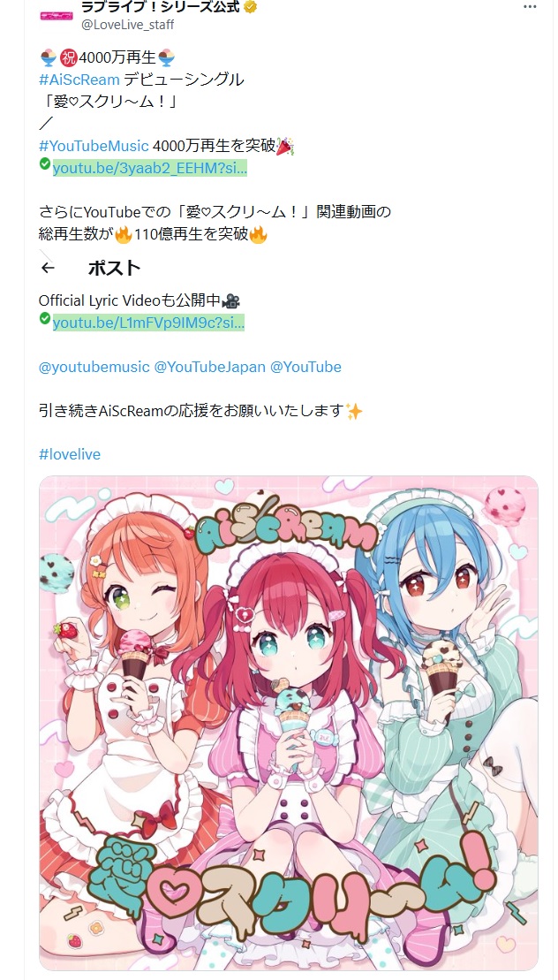This screenshot has width=558, height=980.
Task: Click the green checkmark beside 3yaab2 link
Action: pos(45,163)
